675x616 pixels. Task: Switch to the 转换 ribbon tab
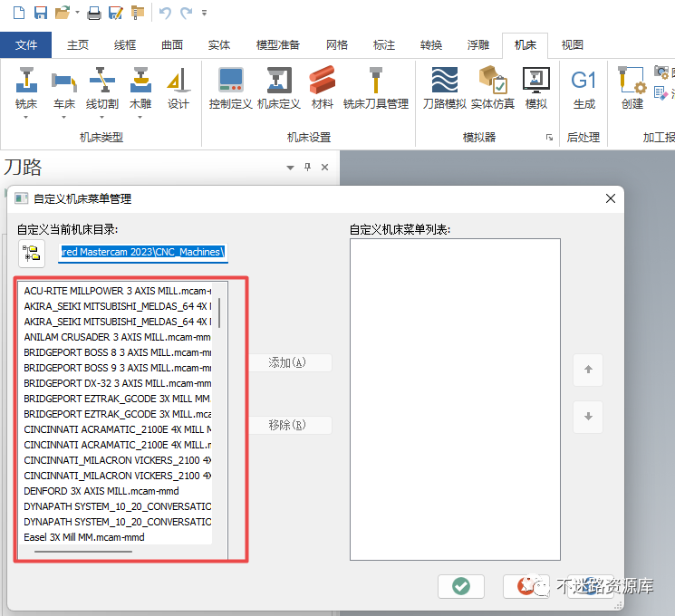pos(431,44)
